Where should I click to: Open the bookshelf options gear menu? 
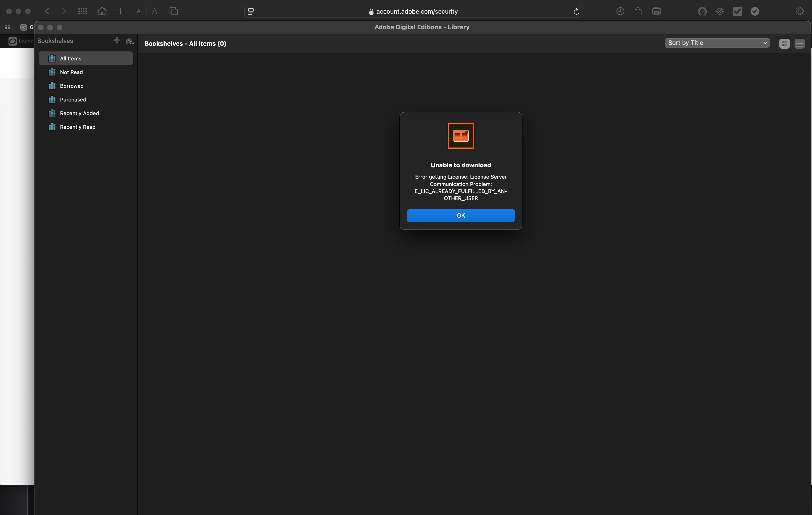coord(129,41)
